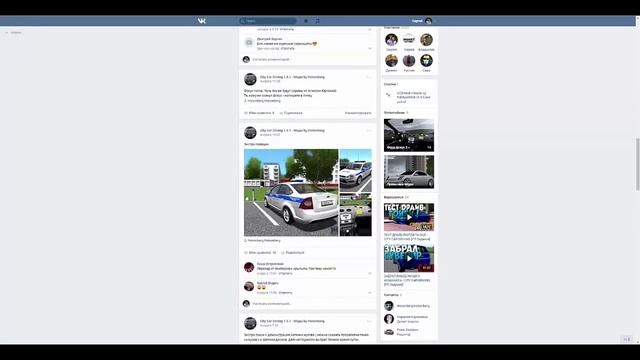Like the police car photo post
Screen dimensions: 640x360
(x=260, y=253)
